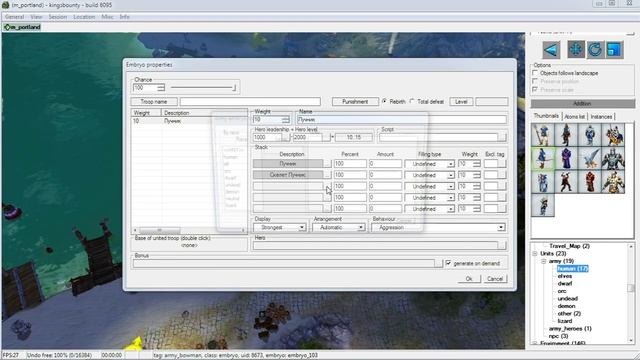Select elves in the units tree
Image resolution: width=640 pixels, height=360 pixels.
(x=564, y=276)
